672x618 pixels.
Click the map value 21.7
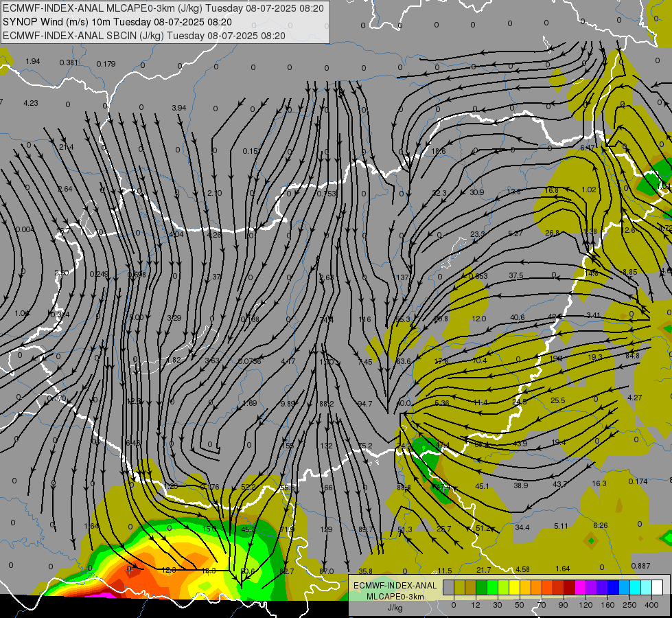(483, 570)
